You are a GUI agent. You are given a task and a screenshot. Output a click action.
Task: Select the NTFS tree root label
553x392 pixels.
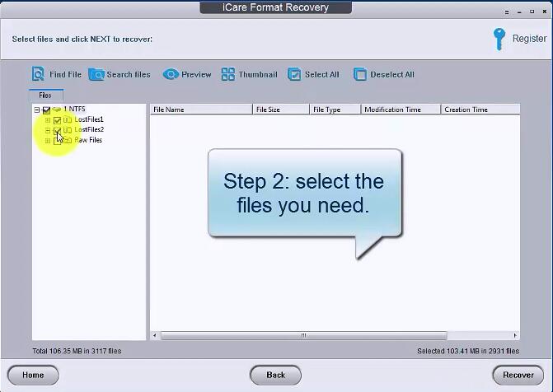74,109
